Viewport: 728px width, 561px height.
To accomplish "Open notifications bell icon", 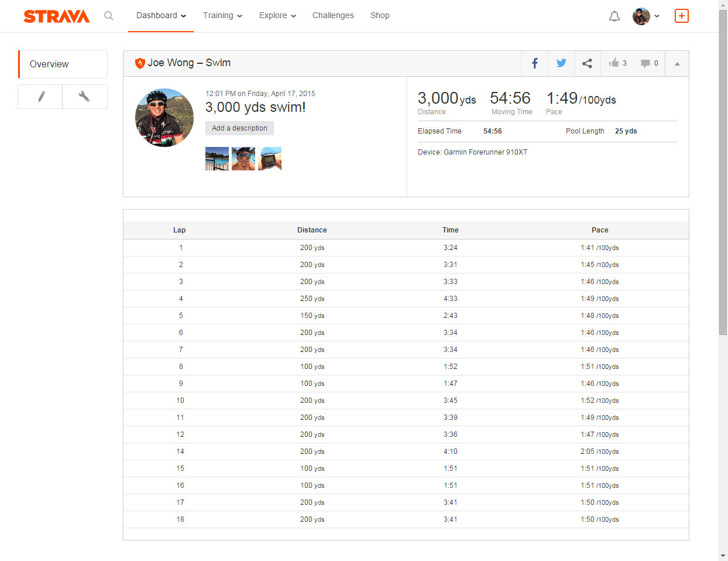I will (614, 16).
